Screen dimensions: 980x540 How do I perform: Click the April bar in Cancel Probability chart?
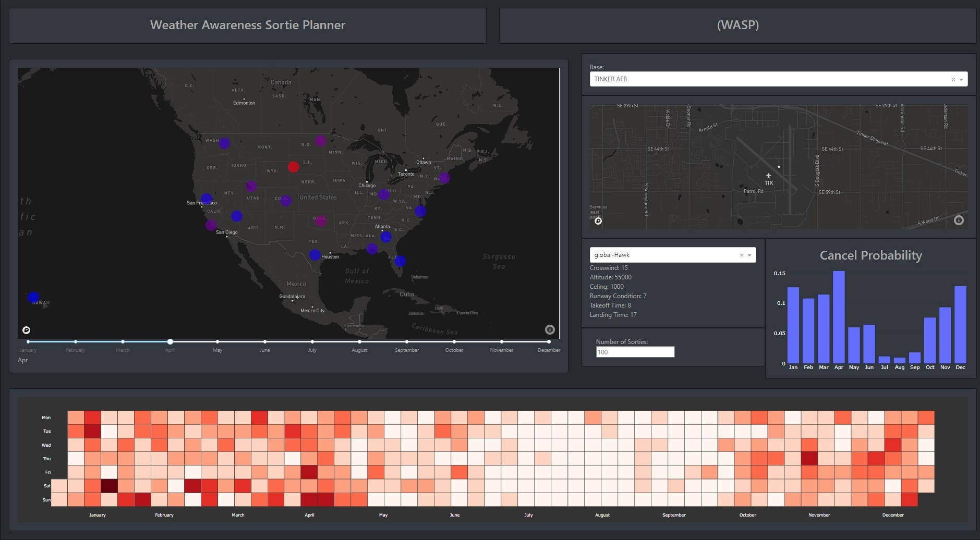pos(839,317)
